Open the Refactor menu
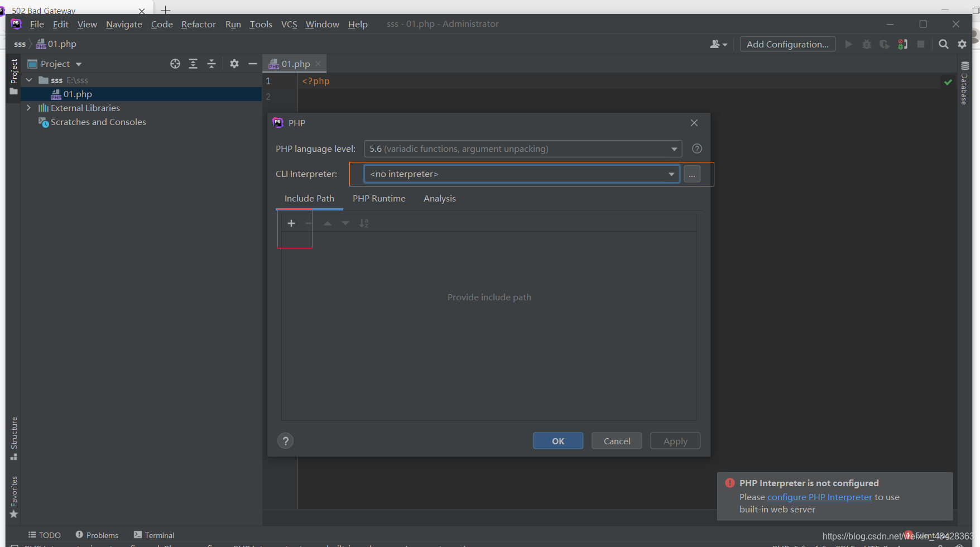The width and height of the screenshot is (980, 547). 198,24
